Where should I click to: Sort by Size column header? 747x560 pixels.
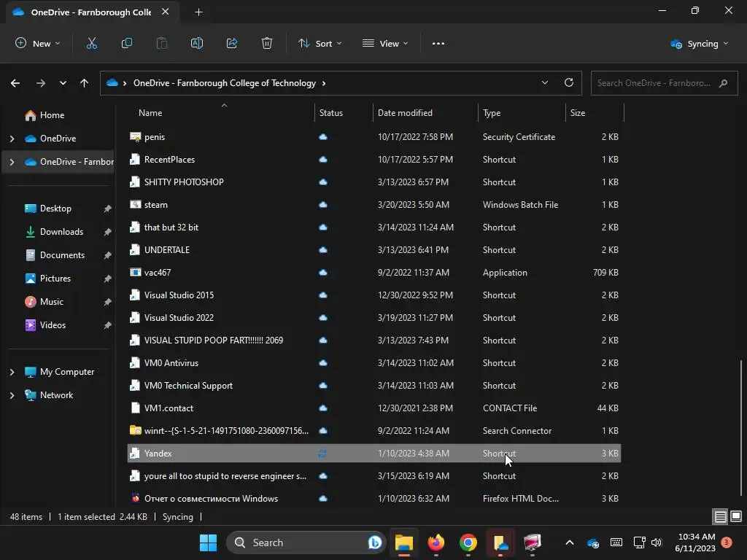pos(578,113)
